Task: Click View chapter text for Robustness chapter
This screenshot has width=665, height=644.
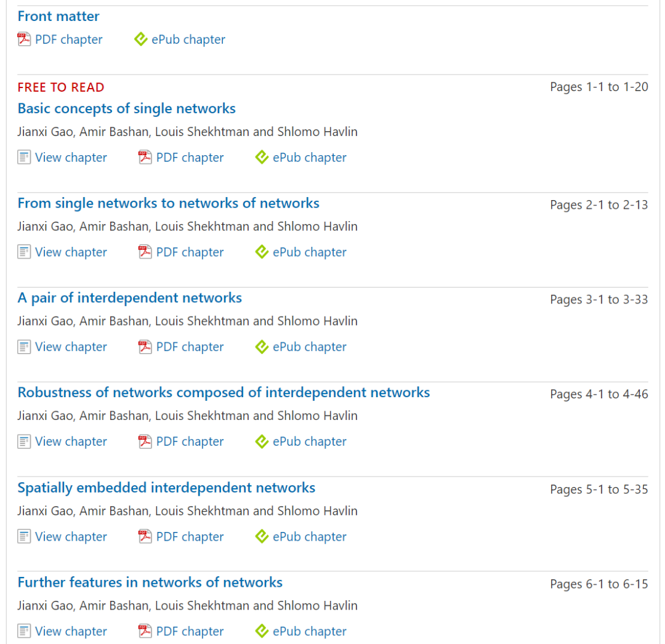Action: click(x=71, y=442)
